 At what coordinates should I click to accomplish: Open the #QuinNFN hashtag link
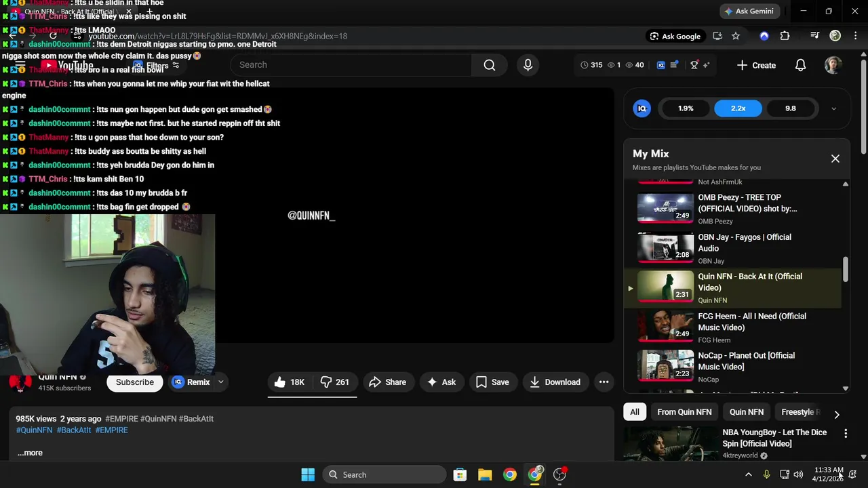34,430
